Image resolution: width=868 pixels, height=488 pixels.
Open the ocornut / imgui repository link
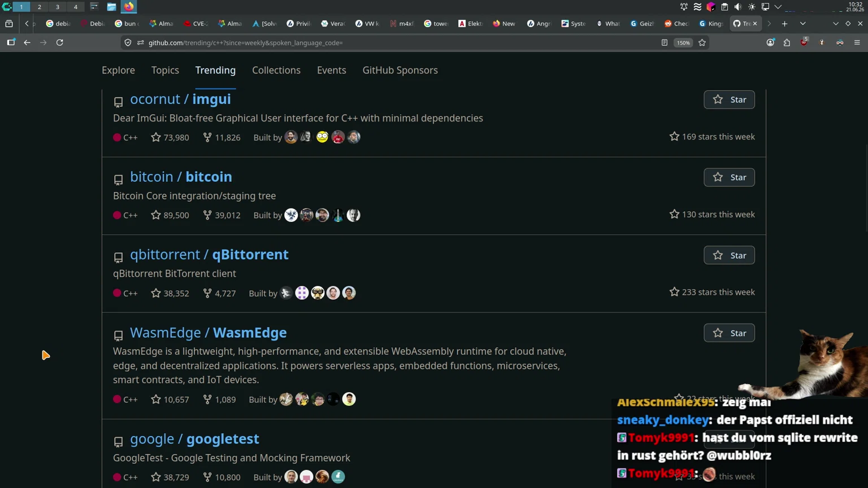(180, 99)
